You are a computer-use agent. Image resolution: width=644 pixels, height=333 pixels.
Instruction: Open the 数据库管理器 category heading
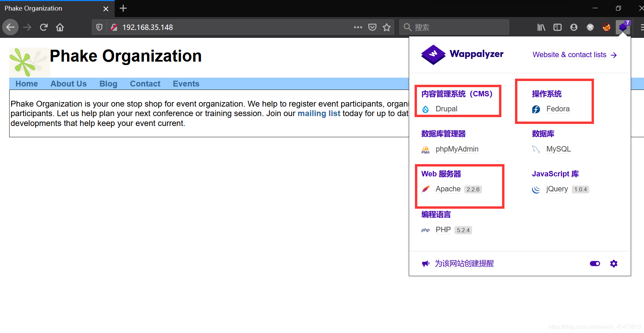point(443,134)
